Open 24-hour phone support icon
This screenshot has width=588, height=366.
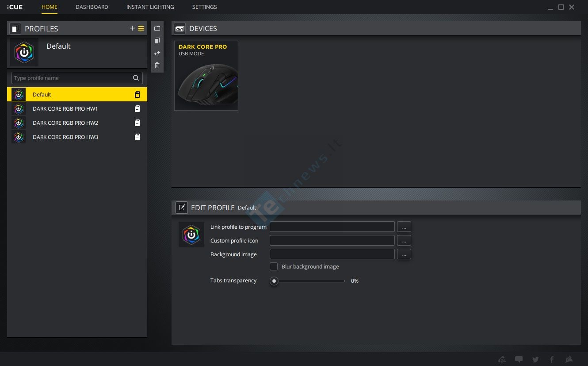point(502,359)
